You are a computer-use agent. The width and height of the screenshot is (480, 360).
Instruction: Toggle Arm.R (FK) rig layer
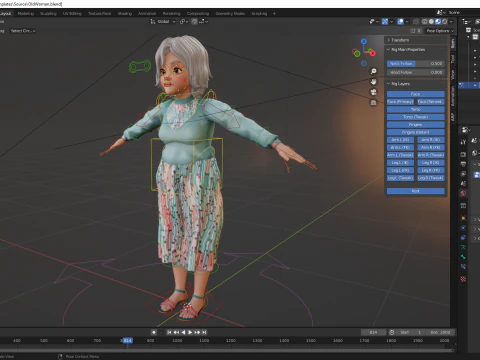click(431, 148)
